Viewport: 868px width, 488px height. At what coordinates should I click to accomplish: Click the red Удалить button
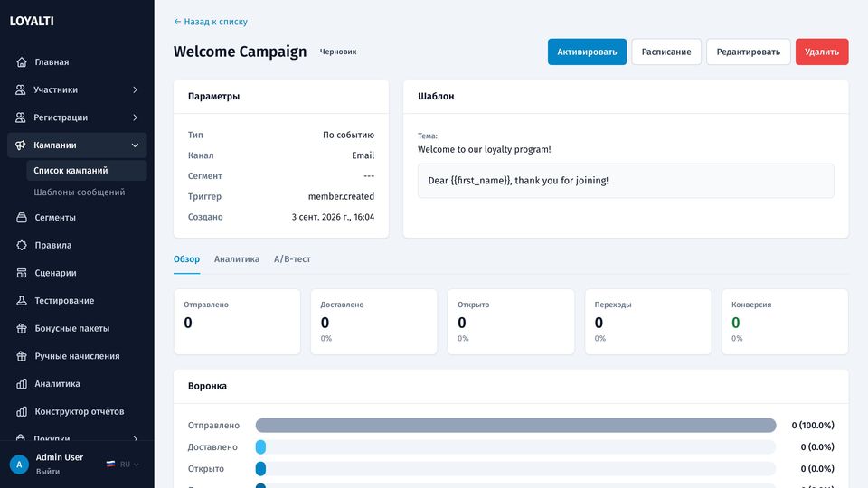pos(822,52)
